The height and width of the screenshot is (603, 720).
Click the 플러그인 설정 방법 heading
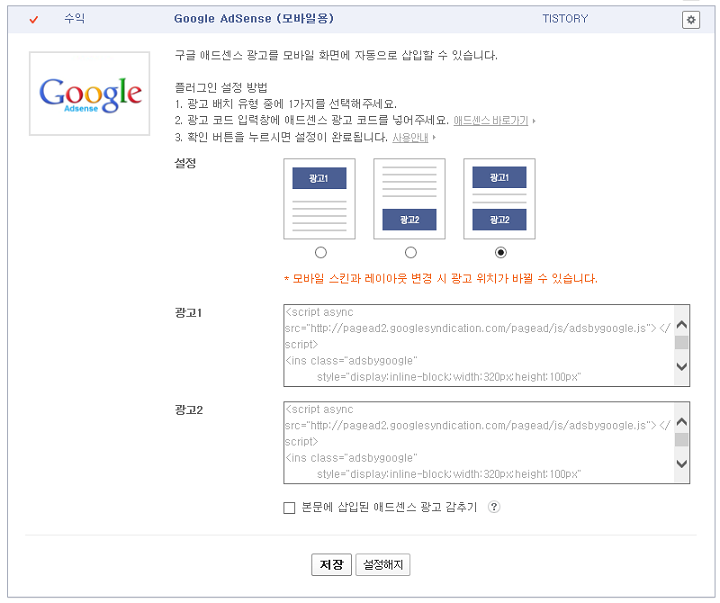[221, 87]
